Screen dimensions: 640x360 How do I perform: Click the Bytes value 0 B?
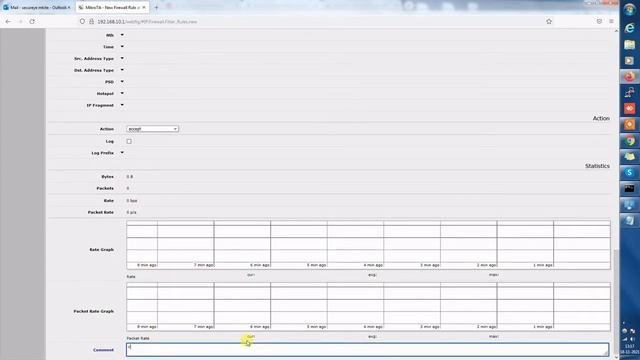click(x=130, y=177)
